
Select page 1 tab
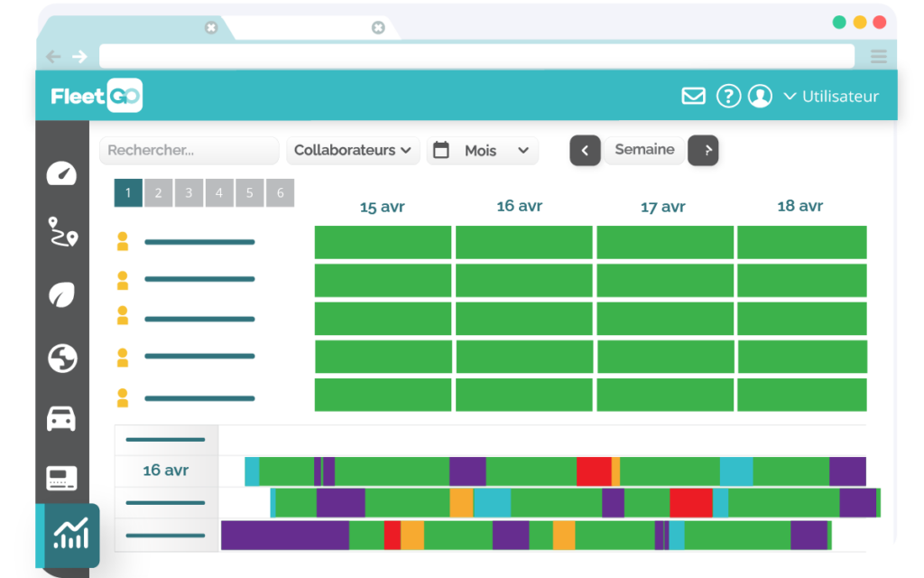click(128, 193)
